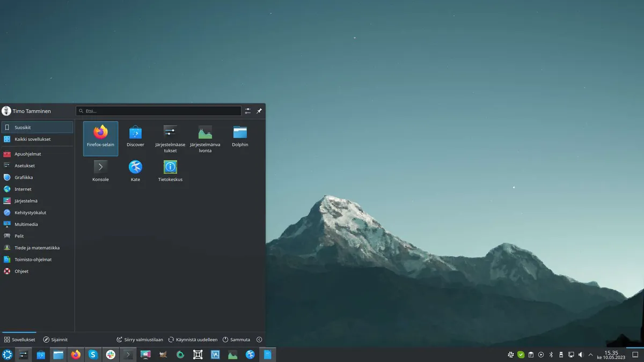Expand the hidden system tray icons
The image size is (644, 362).
pyautogui.click(x=590, y=354)
